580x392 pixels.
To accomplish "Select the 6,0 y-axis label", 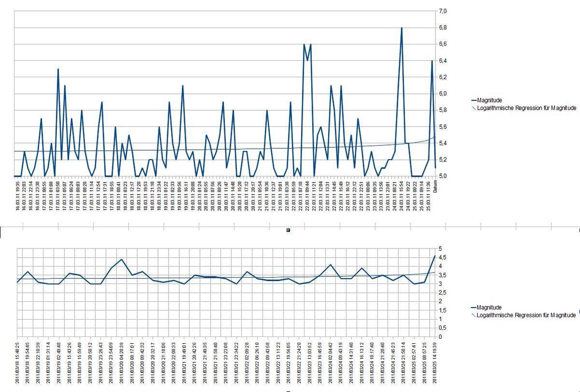I will [442, 94].
